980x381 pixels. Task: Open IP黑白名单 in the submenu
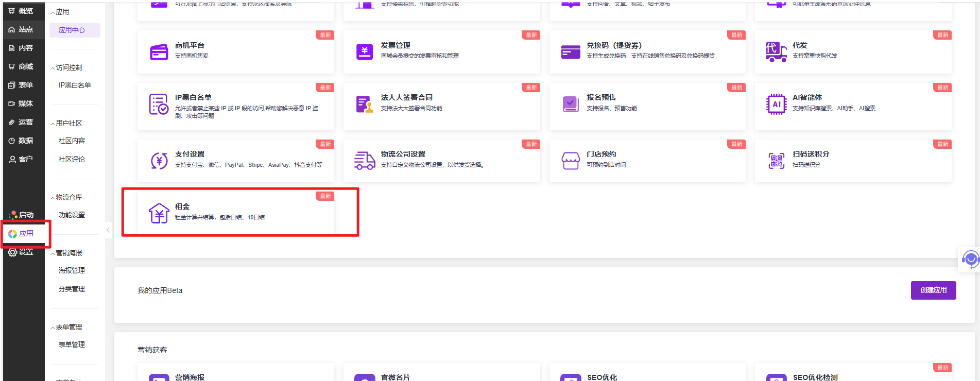click(x=75, y=85)
